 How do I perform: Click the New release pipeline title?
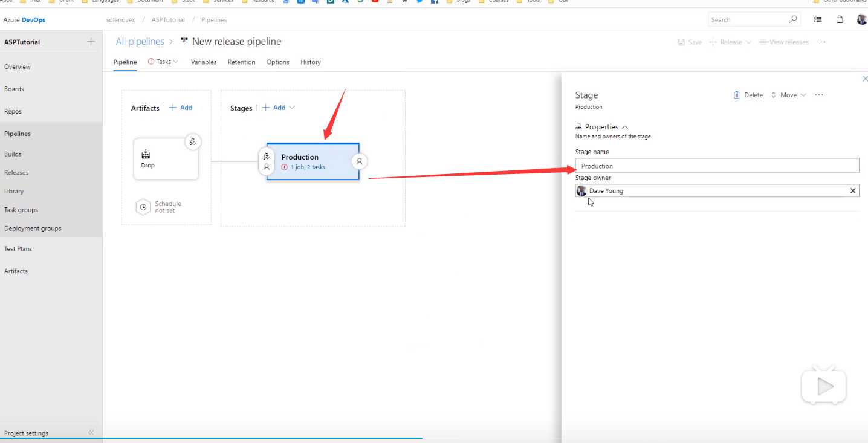coord(236,42)
